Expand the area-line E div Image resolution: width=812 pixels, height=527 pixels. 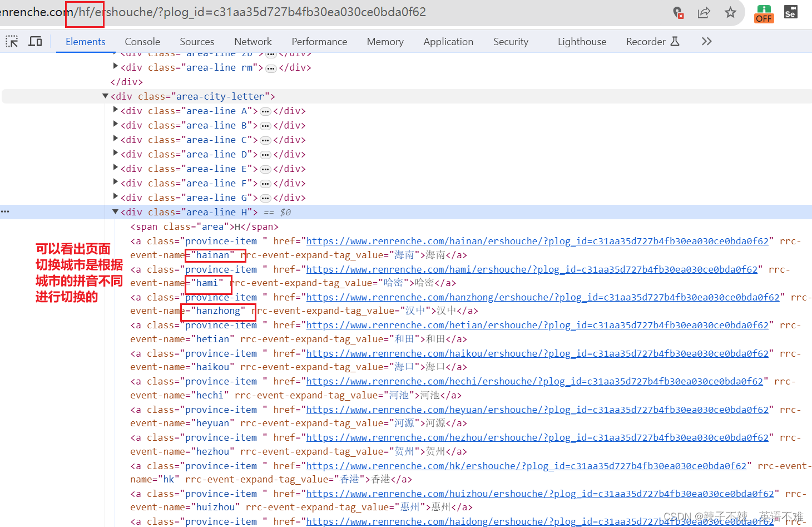click(116, 168)
